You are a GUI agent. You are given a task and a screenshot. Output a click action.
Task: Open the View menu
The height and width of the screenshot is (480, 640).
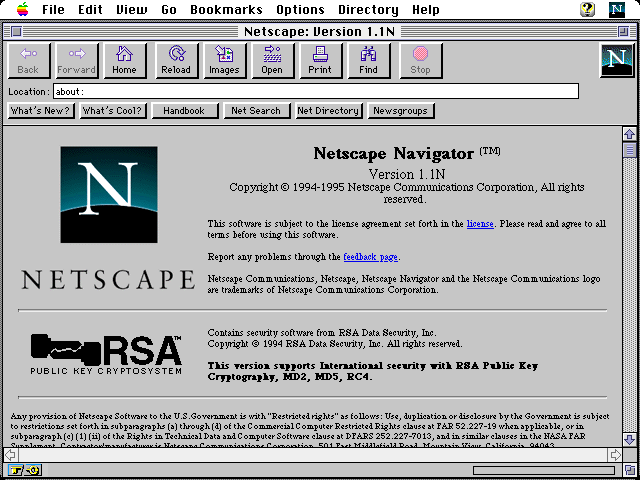(x=132, y=9)
